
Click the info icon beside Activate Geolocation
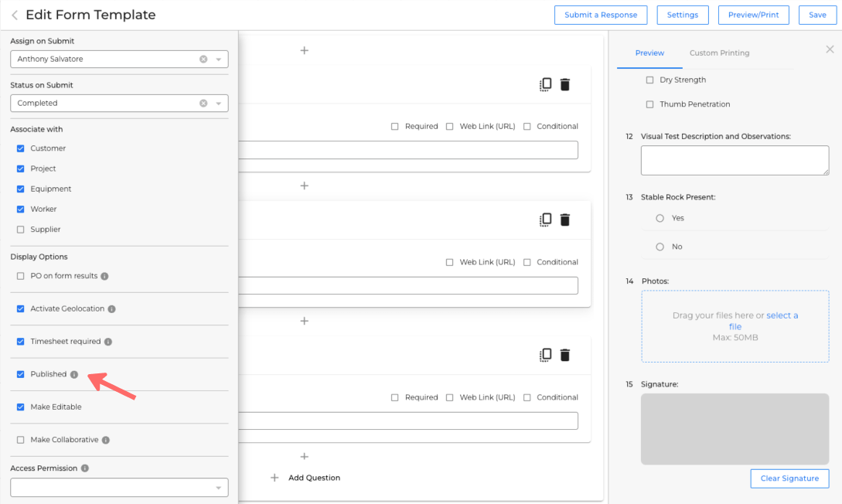click(x=112, y=309)
